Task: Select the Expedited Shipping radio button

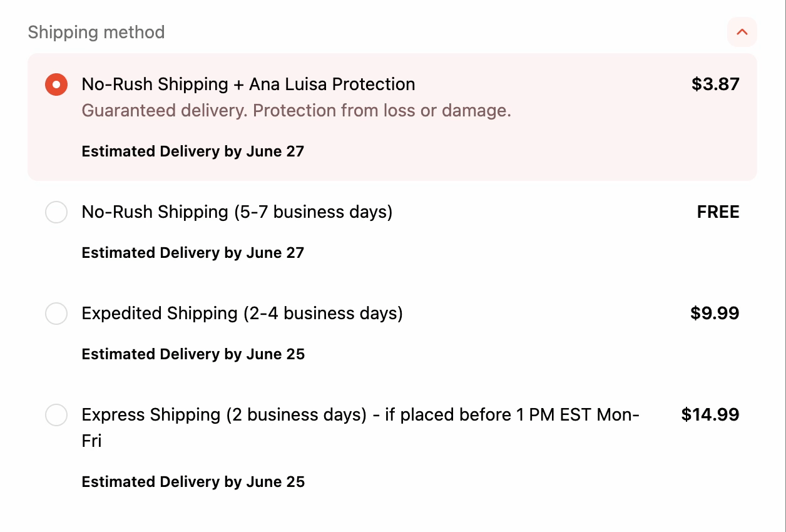Action: [x=56, y=314]
